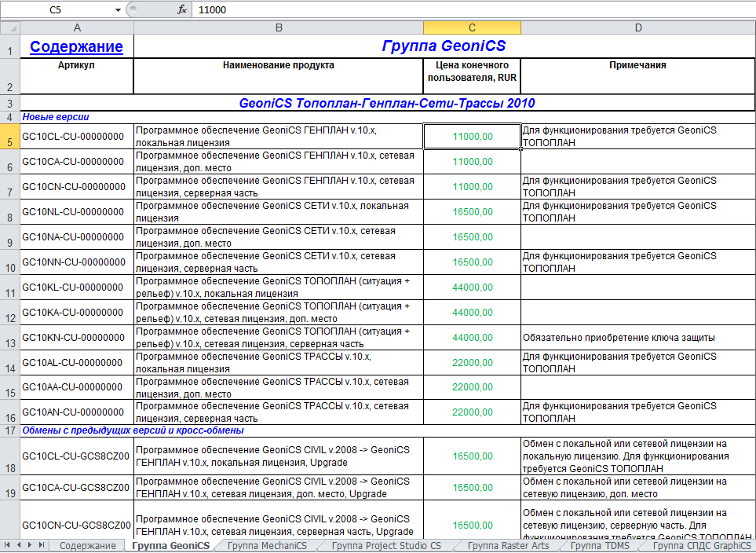Click price 16500,00 in row 18

point(472,456)
